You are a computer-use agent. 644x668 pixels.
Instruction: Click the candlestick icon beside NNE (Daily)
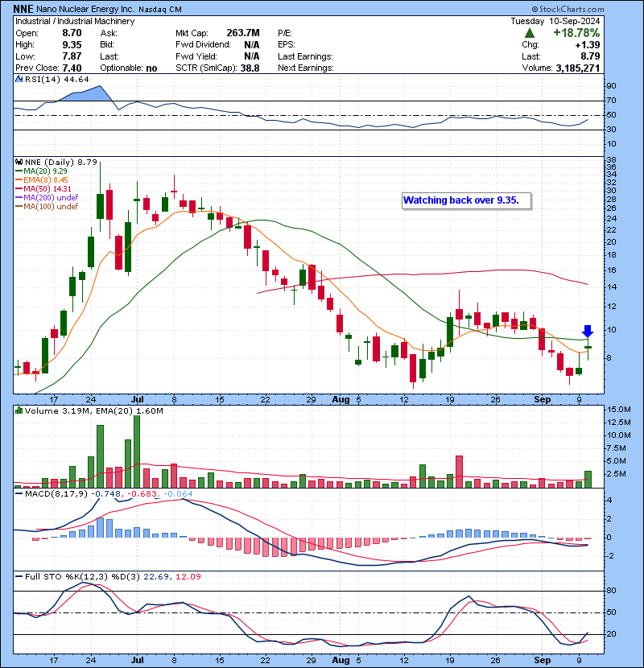point(19,162)
